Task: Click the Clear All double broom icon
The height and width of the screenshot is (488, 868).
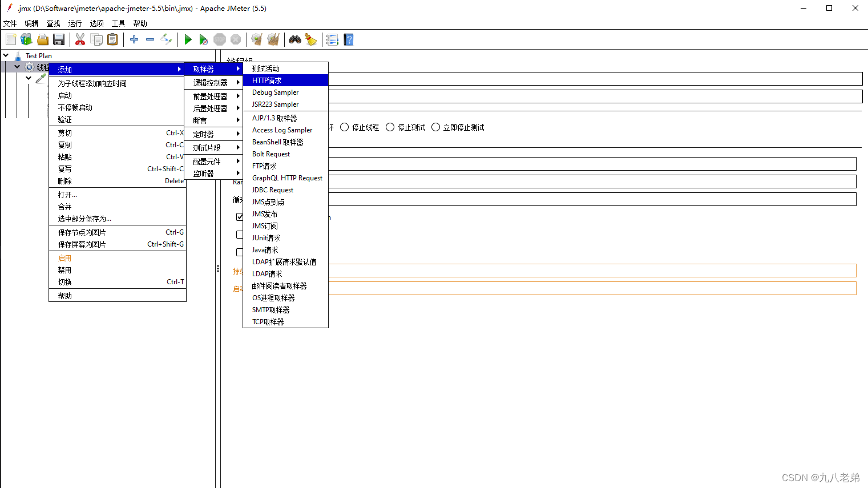Action: point(273,39)
